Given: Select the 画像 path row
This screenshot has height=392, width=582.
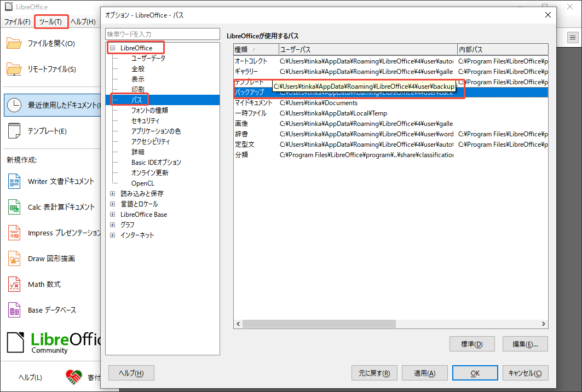Looking at the screenshot, I should point(391,124).
